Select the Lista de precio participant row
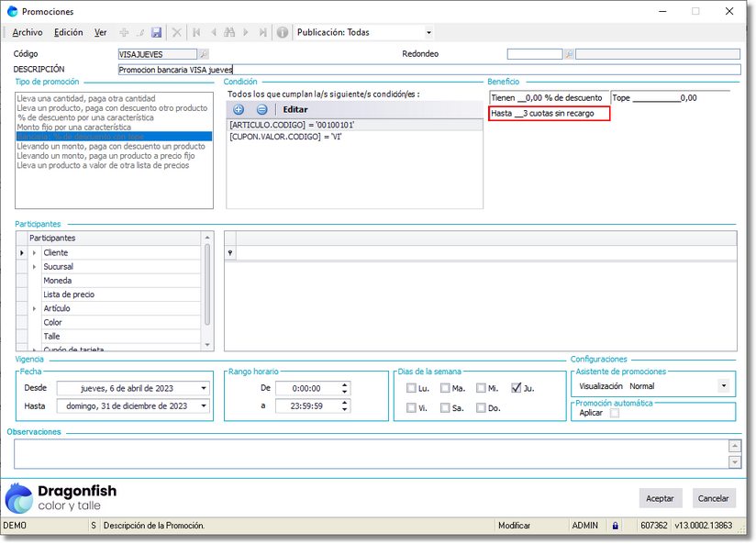This screenshot has width=756, height=544. (120, 294)
